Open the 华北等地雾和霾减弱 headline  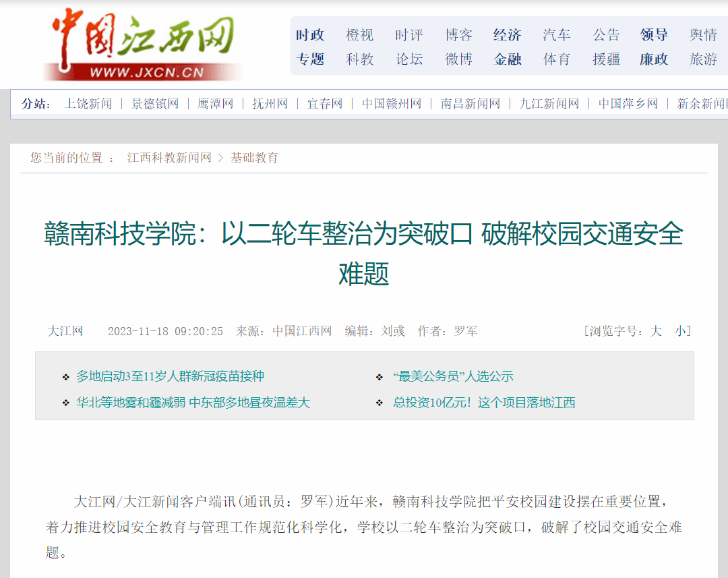(193, 403)
